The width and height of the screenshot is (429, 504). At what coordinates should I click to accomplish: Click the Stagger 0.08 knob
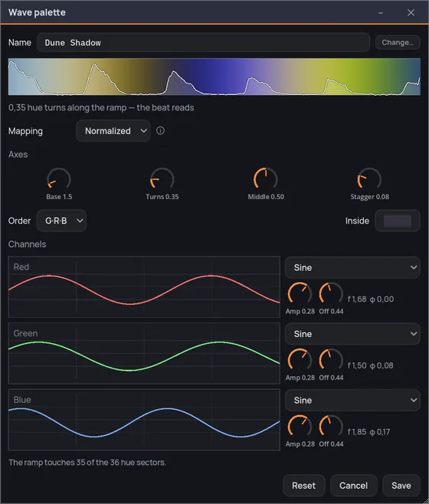pos(369,179)
